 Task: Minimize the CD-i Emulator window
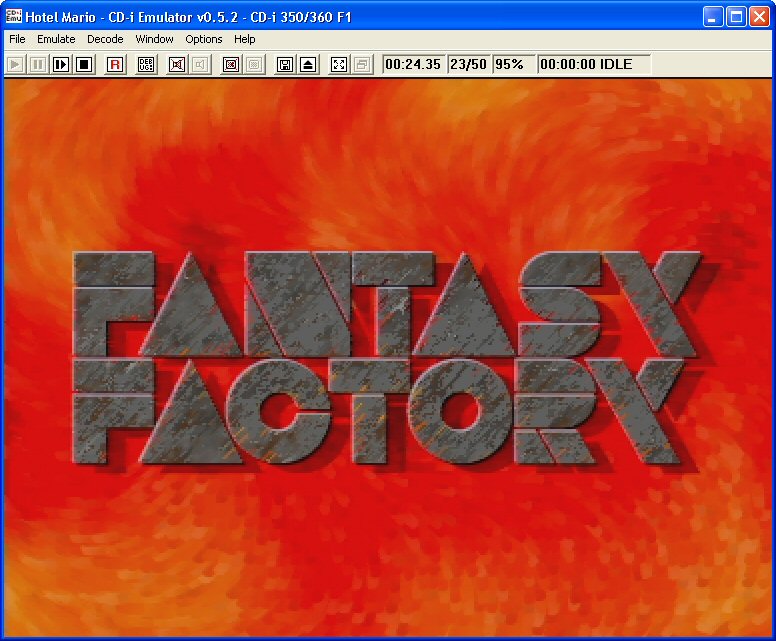713,17
